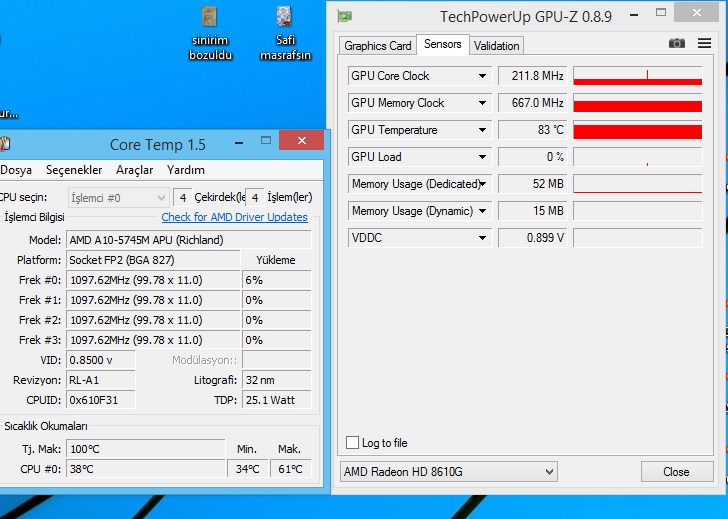The height and width of the screenshot is (519, 728).
Task: Click the Close button in GPU-Z
Action: click(x=676, y=472)
